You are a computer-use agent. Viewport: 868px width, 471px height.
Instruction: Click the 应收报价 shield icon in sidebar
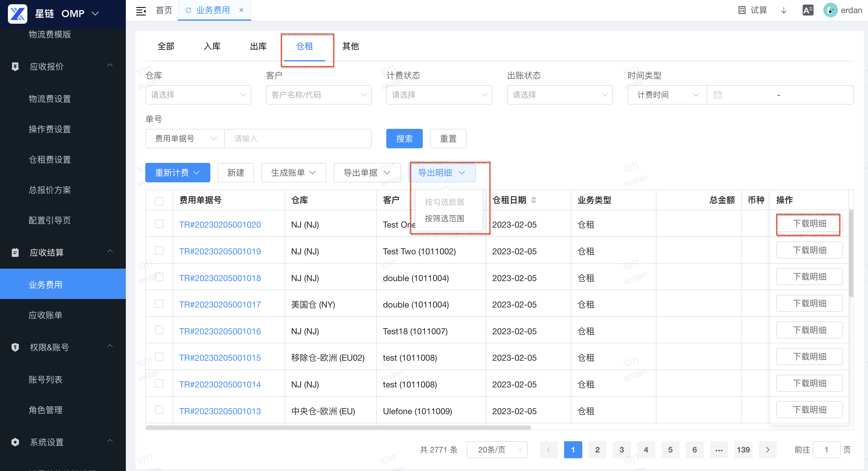(x=15, y=66)
